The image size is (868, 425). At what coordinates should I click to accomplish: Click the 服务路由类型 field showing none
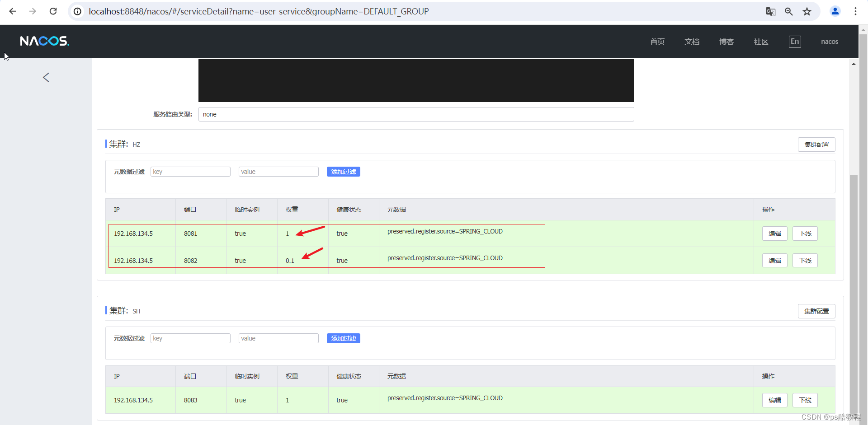coord(416,114)
